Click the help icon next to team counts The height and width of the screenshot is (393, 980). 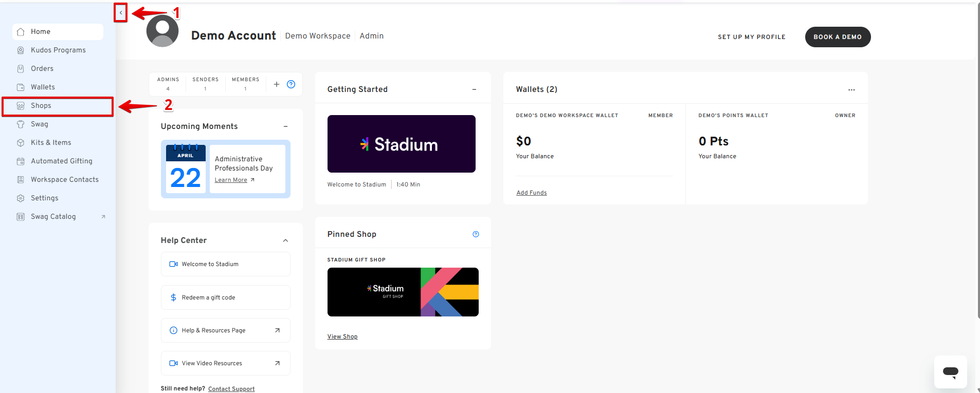coord(291,84)
